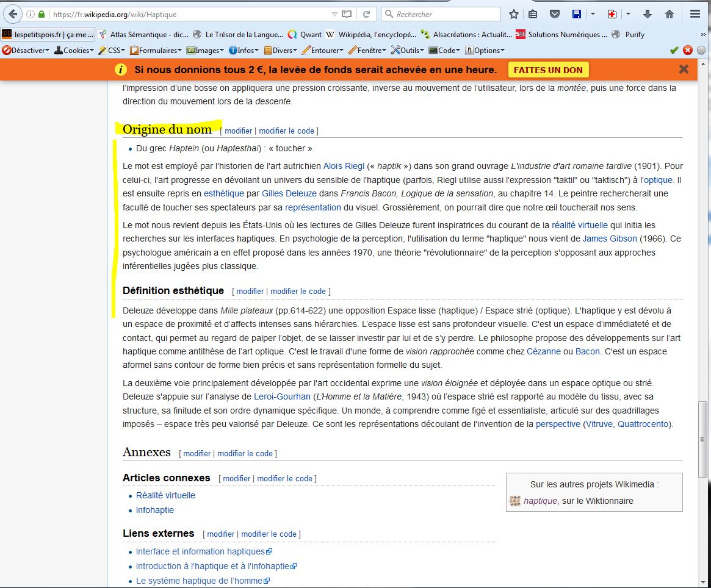Open the Firefox hamburger menu
Screen dimensions: 711x588
click(695, 14)
